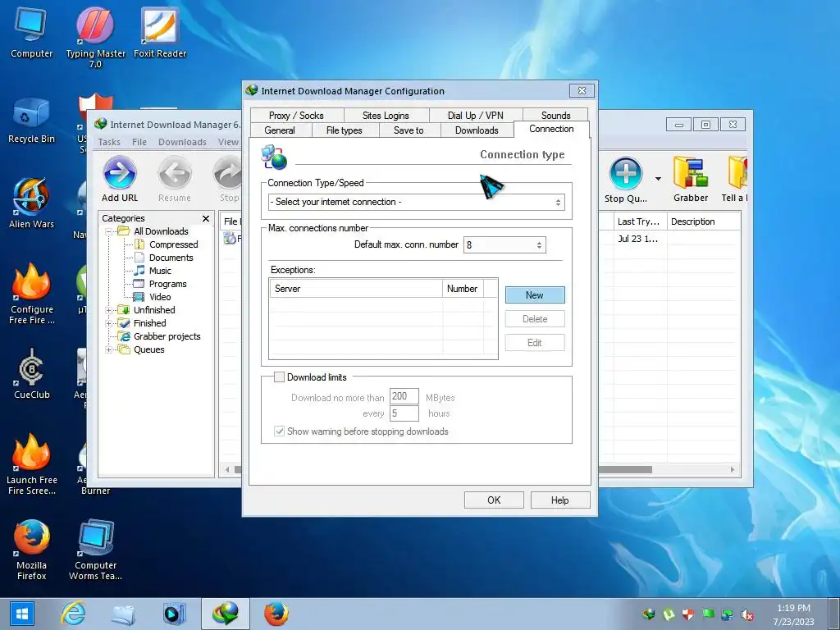Click the Description column header
Image resolution: width=840 pixels, height=630 pixels.
(x=703, y=221)
